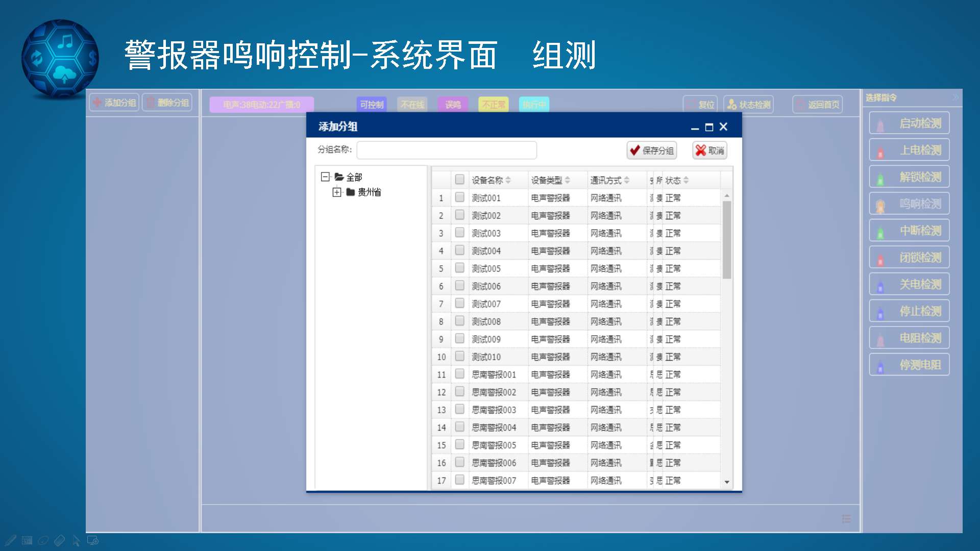Sort by 设备类型 column arrows

[x=567, y=180]
